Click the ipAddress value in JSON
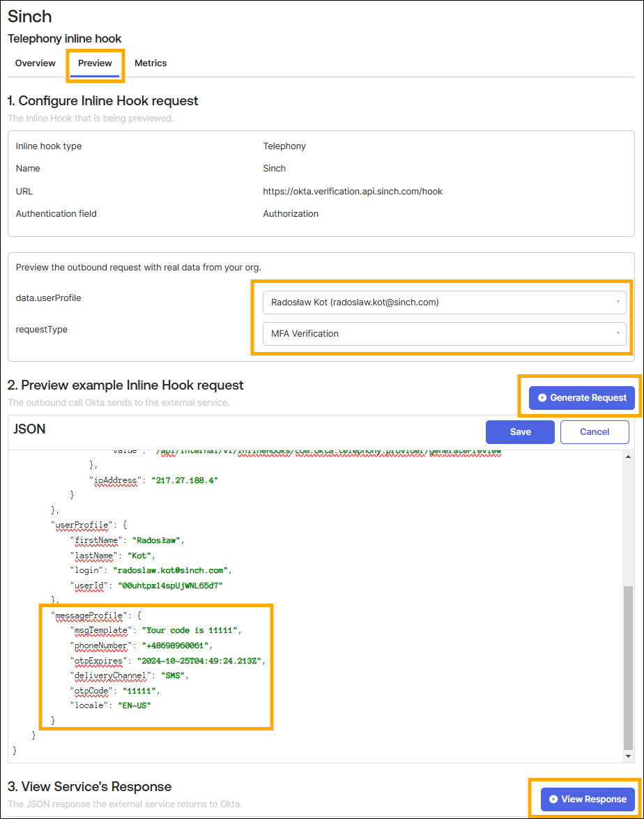Screen dimensions: 644x819 (x=180, y=480)
